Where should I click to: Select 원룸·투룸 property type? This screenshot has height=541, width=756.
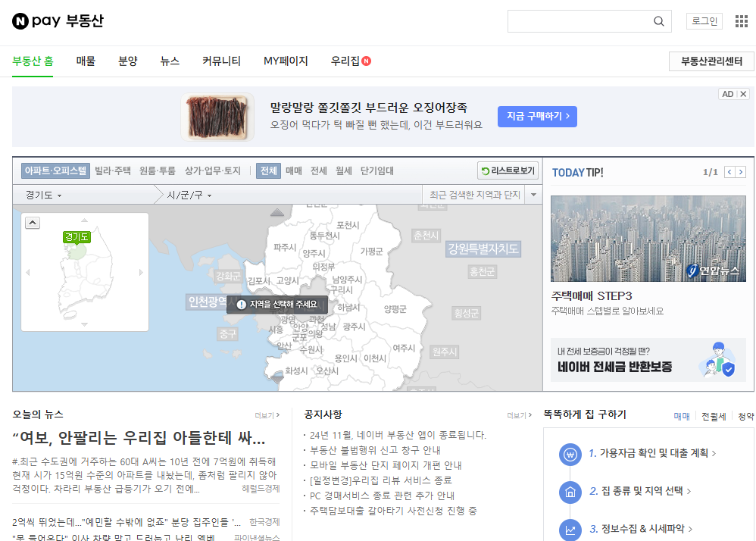[158, 170]
